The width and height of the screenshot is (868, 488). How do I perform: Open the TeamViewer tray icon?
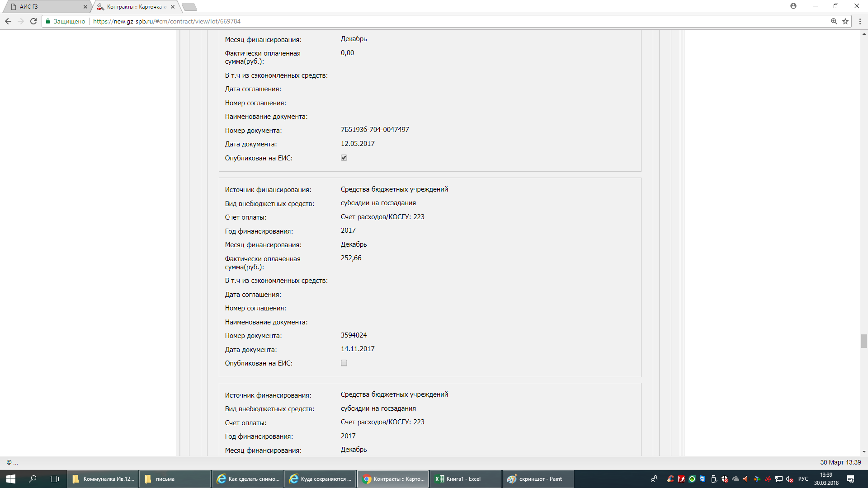tap(703, 479)
